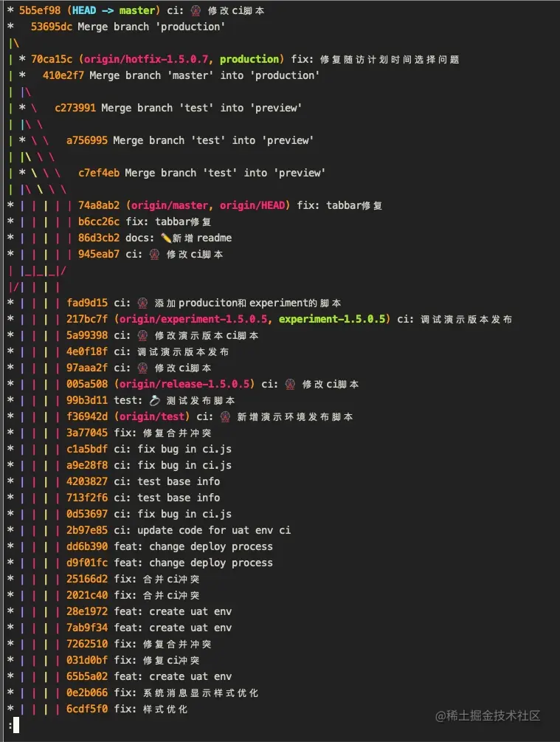Select commit hash c1a5bdf
The height and width of the screenshot is (742, 560).
coord(87,449)
